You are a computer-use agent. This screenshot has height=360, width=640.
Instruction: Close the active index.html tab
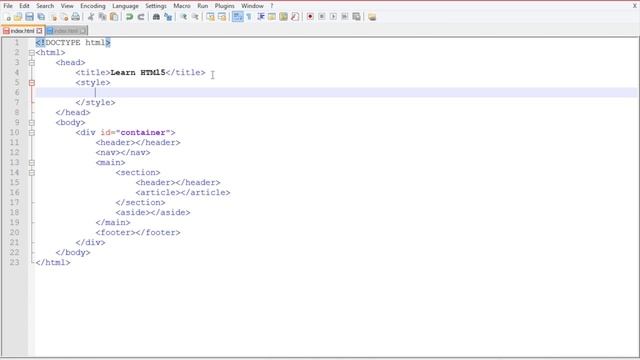(x=39, y=31)
